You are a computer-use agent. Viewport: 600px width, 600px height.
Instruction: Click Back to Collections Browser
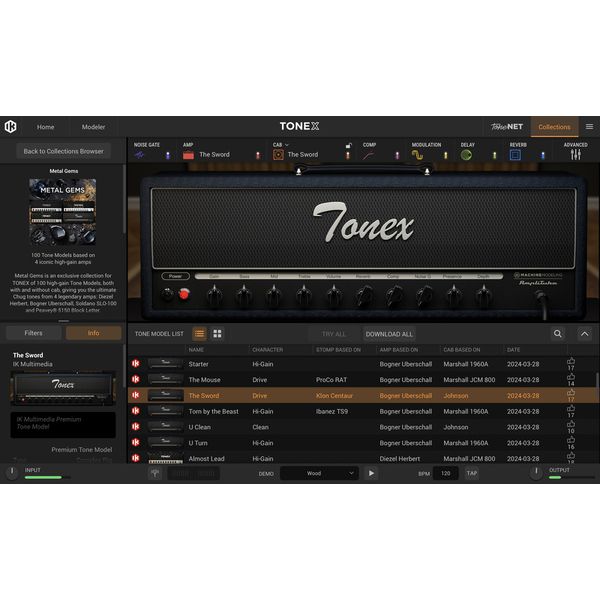[x=64, y=151]
